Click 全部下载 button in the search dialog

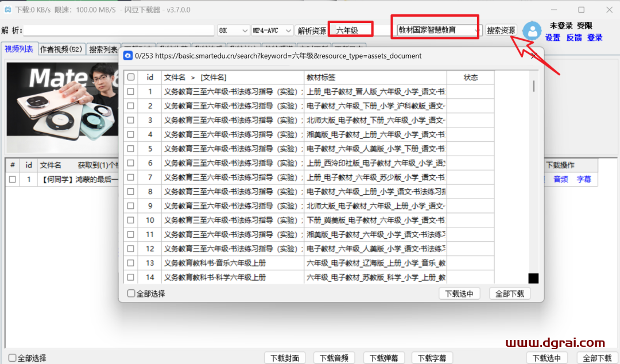(x=510, y=293)
